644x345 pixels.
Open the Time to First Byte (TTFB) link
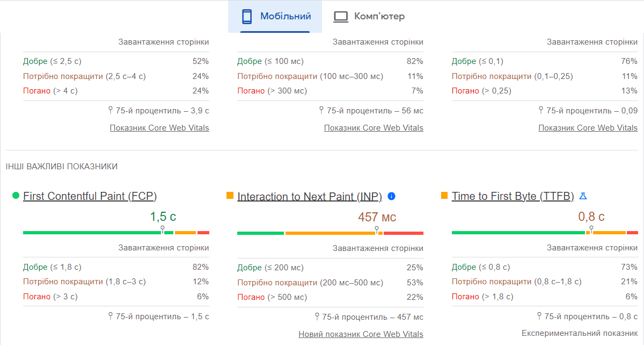[x=513, y=196]
